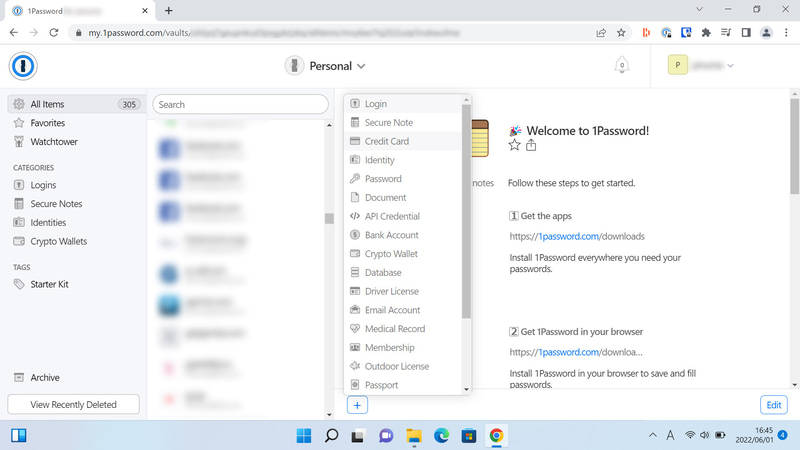Select Document item type
Image resolution: width=800 pixels, height=450 pixels.
[403, 197]
